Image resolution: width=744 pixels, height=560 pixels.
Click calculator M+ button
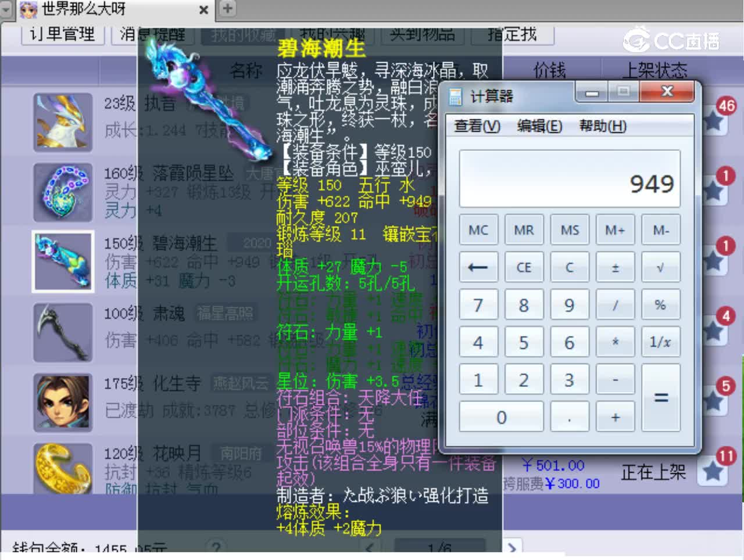point(615,230)
